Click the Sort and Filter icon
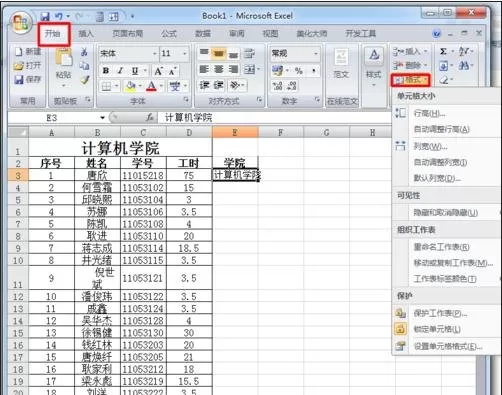 point(464,51)
